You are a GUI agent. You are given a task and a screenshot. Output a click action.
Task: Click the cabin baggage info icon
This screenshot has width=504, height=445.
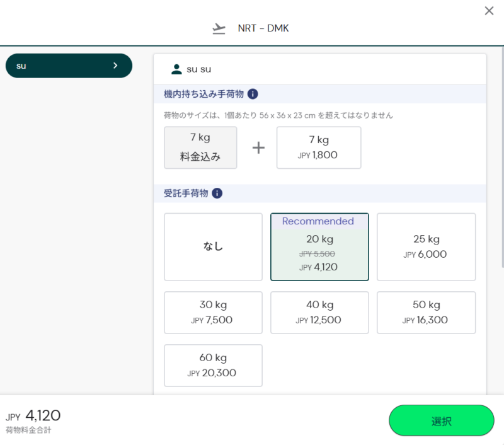(x=253, y=94)
